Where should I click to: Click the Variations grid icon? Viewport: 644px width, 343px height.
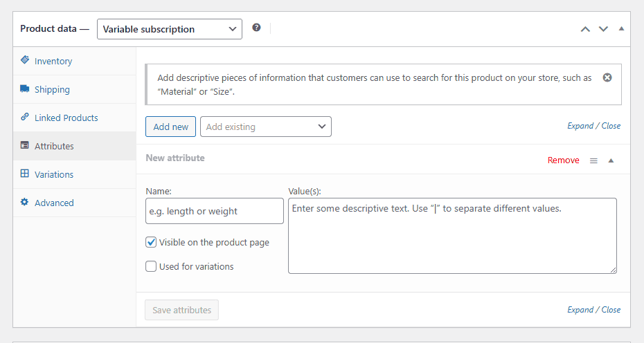click(25, 174)
